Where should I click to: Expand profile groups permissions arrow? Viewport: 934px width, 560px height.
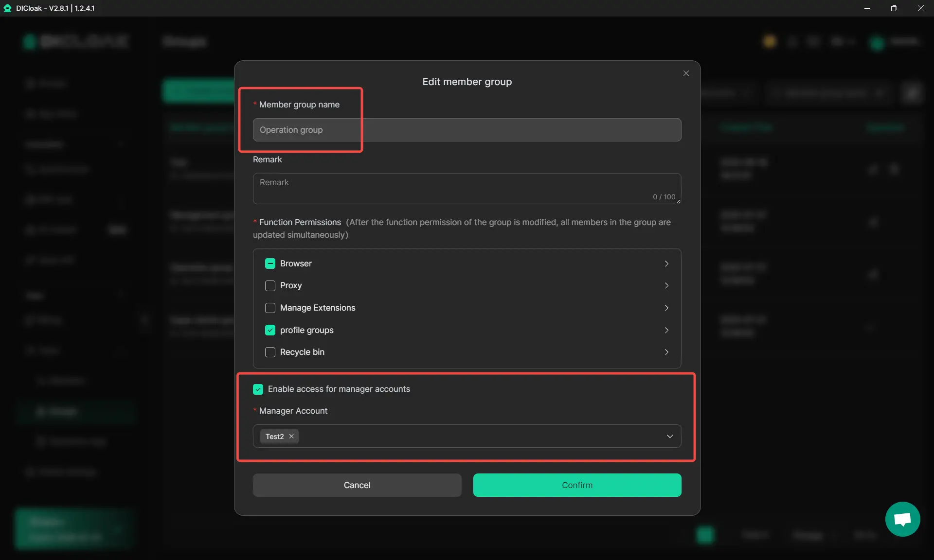pyautogui.click(x=666, y=330)
